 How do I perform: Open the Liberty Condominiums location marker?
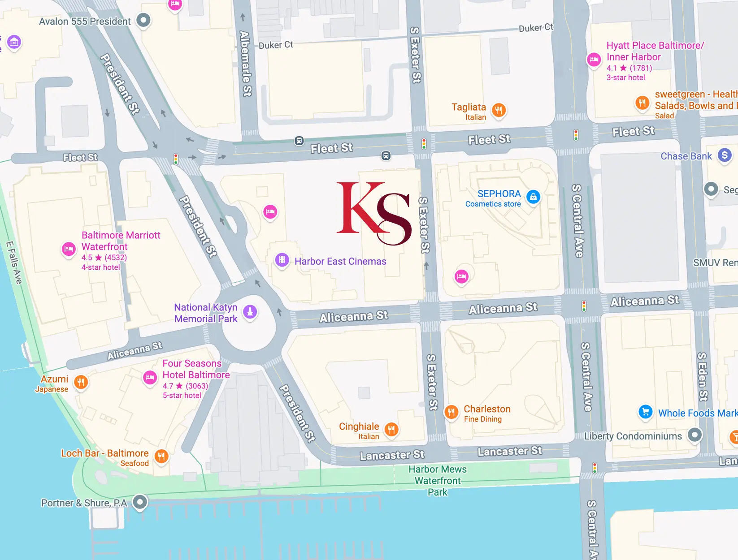click(x=695, y=435)
